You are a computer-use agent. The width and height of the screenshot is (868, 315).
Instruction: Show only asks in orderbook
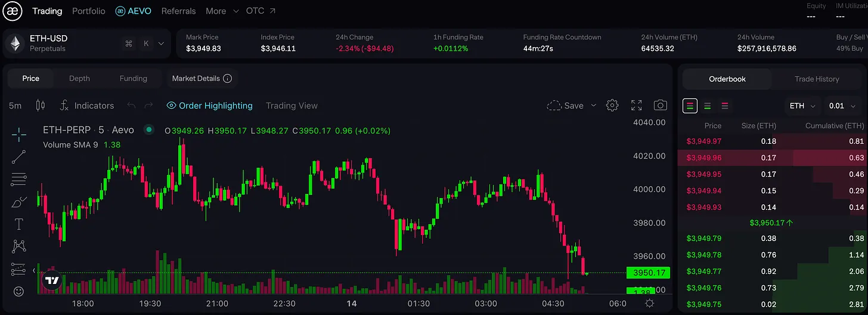tap(725, 106)
